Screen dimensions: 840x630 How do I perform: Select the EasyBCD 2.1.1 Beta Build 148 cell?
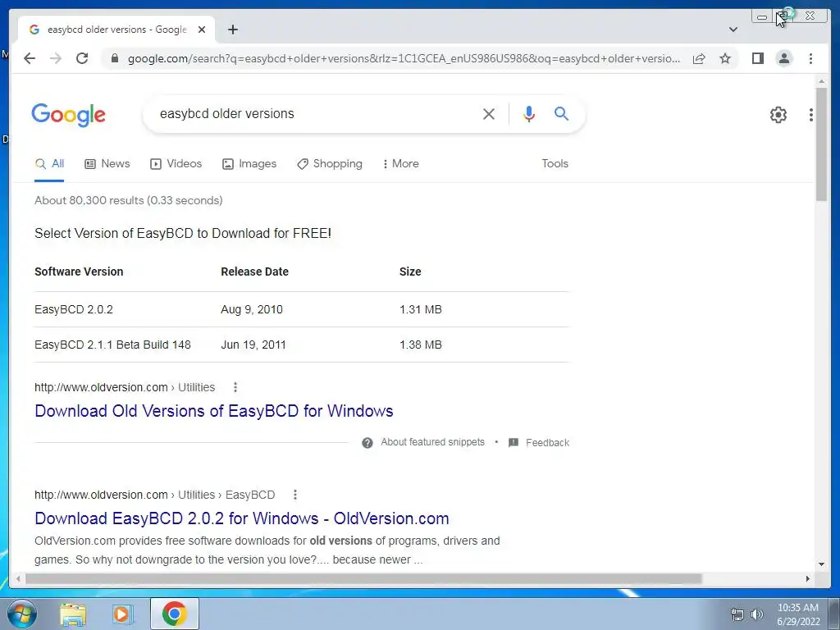(x=112, y=345)
